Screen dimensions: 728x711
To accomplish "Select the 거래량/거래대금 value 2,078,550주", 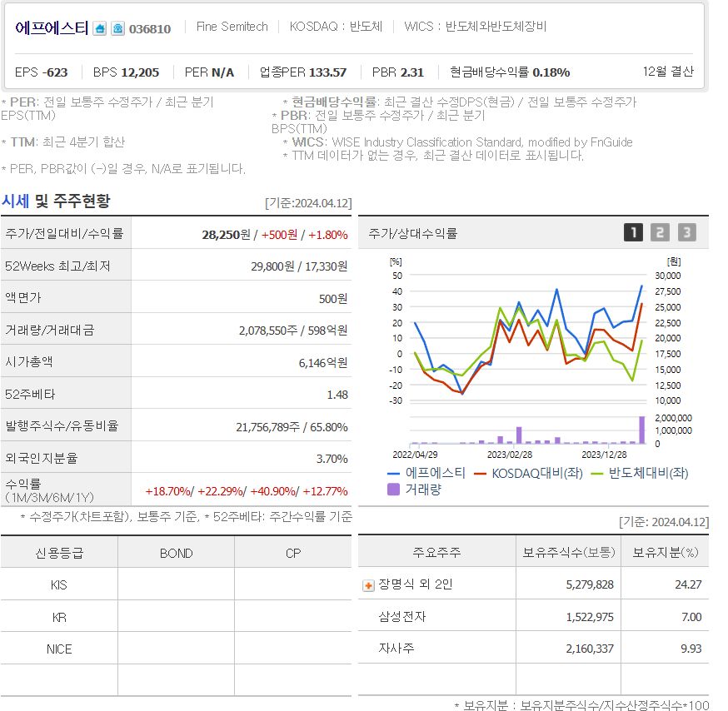I will [268, 331].
